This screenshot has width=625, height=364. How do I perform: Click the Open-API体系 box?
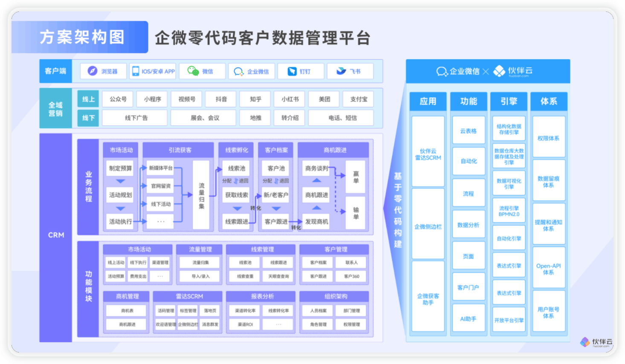549,269
